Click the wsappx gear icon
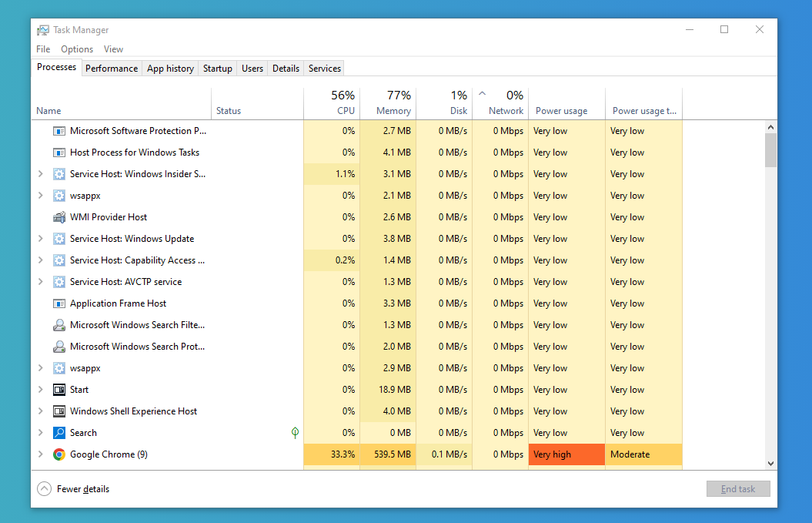 (59, 196)
